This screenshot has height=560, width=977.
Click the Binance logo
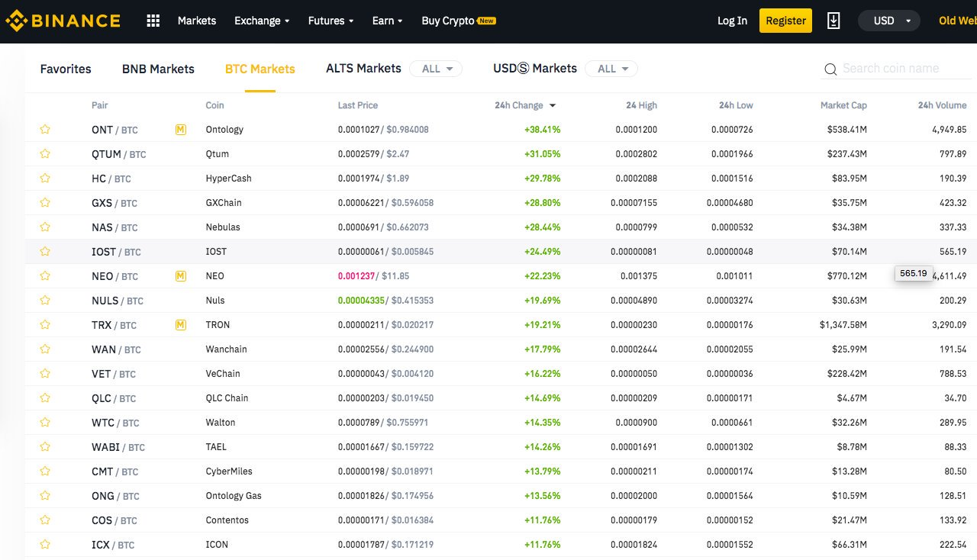tap(63, 21)
